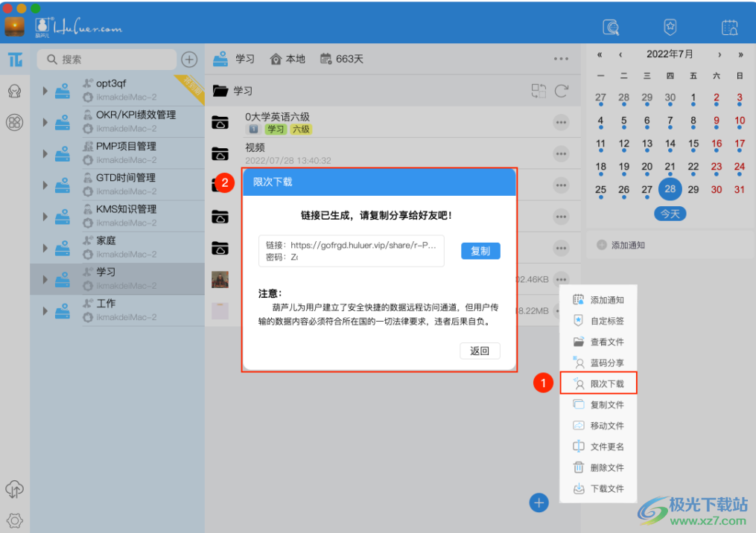Click the 返回 button in dialog
The image size is (756, 533).
479,351
